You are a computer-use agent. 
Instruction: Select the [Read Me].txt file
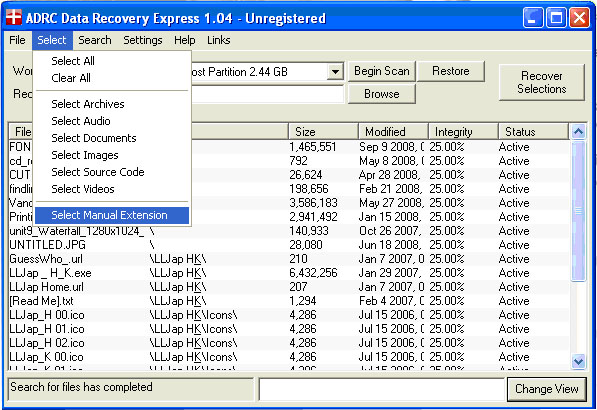coord(289,301)
